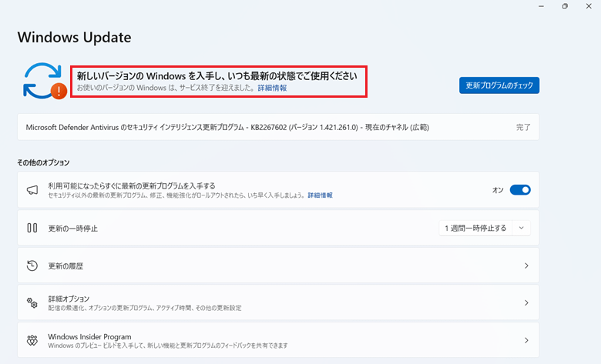Click the pause icon next to 更新の一時停止
This screenshot has width=601, height=364.
click(32, 228)
